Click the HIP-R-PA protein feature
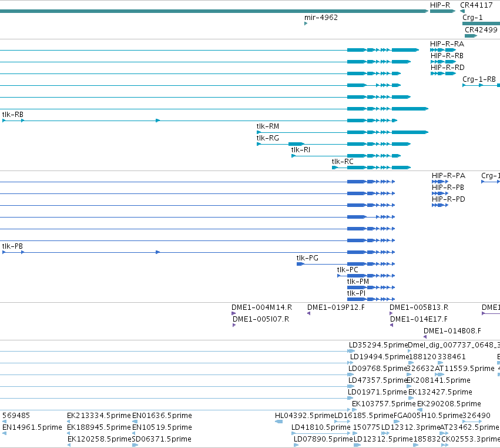The width and height of the screenshot is (500, 448). [x=440, y=182]
